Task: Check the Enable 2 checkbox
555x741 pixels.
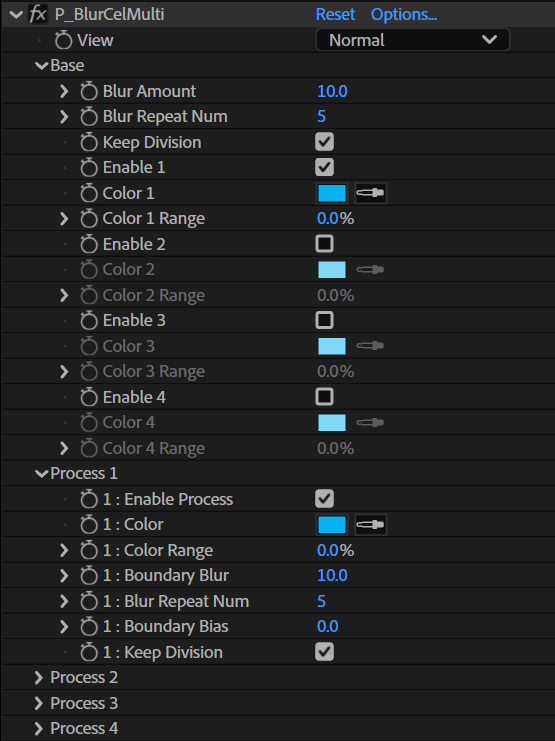Action: 324,244
